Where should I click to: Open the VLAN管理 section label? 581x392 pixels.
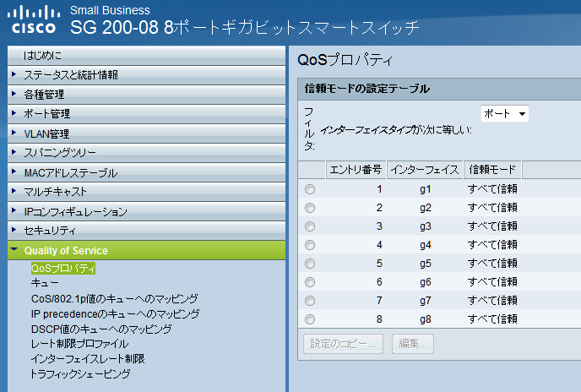click(x=46, y=133)
